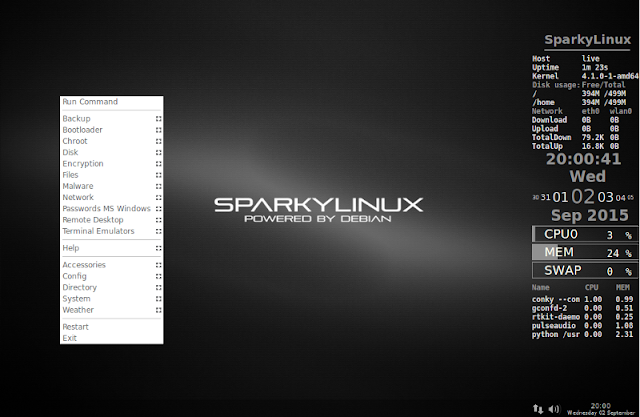This screenshot has height=417, width=640.
Task: Expand the Chroot submenu arrow
Action: [x=158, y=141]
